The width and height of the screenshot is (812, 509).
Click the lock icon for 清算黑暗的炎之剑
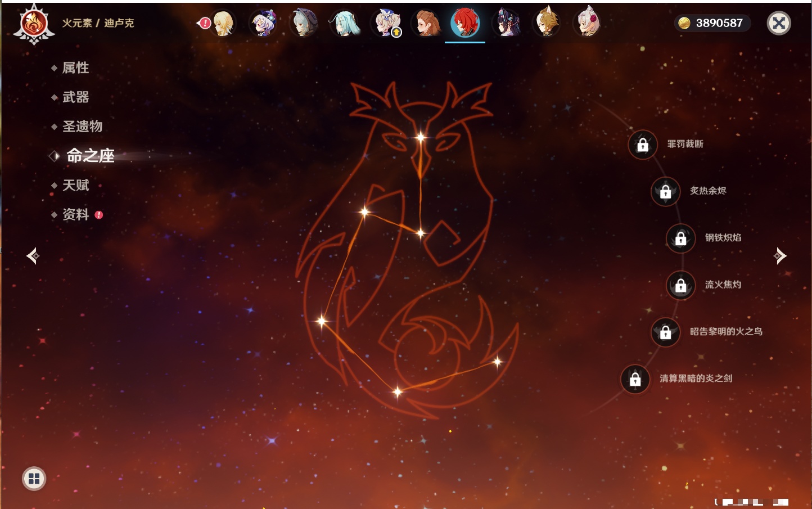click(x=635, y=379)
